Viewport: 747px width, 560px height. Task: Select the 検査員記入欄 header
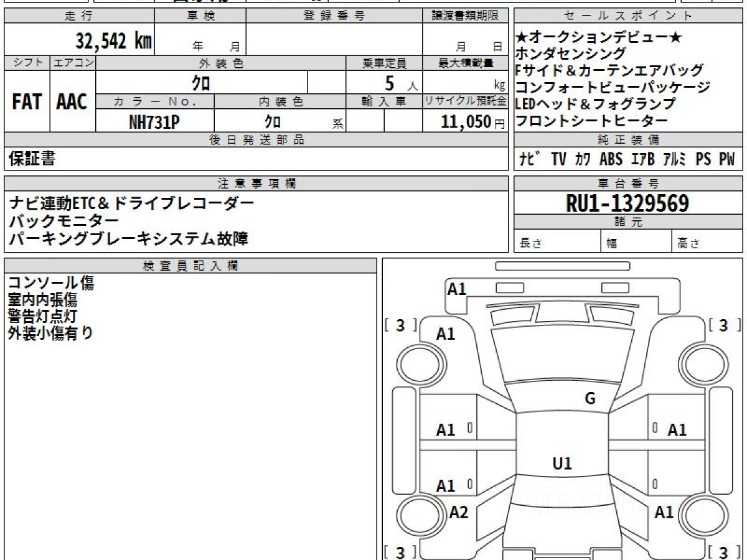coord(190,266)
